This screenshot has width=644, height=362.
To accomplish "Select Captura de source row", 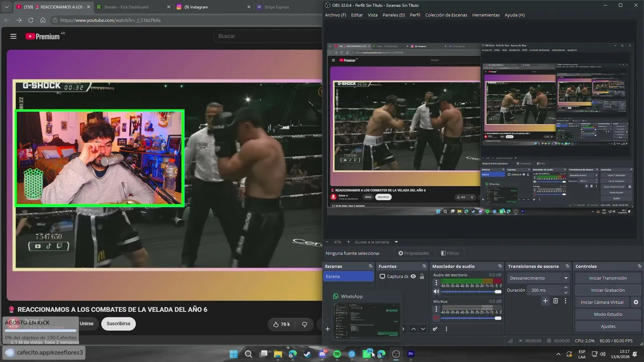I will (x=402, y=277).
